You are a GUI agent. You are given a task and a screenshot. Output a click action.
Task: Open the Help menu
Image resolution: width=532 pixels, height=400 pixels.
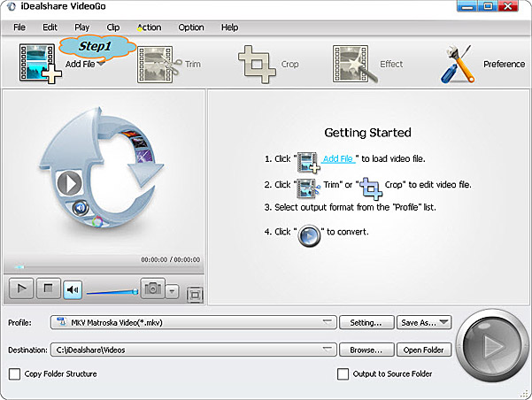pos(229,27)
